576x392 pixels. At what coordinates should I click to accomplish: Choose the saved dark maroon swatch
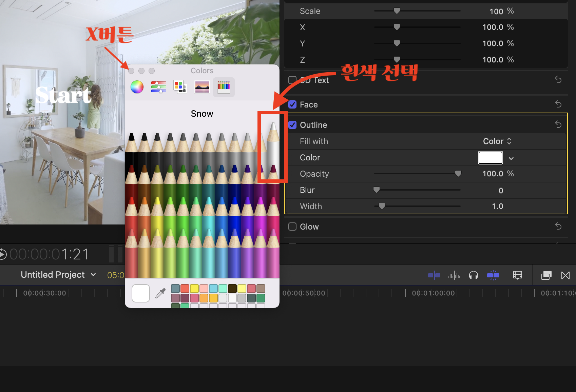pyautogui.click(x=185, y=298)
